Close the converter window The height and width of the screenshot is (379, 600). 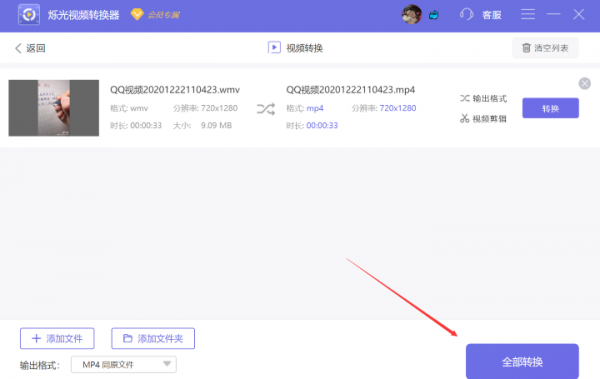click(x=579, y=15)
